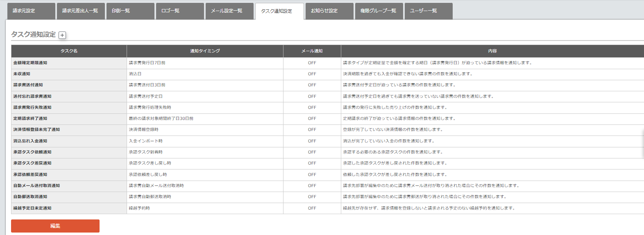
Task: Click the メール通知 column header
Action: [312, 51]
